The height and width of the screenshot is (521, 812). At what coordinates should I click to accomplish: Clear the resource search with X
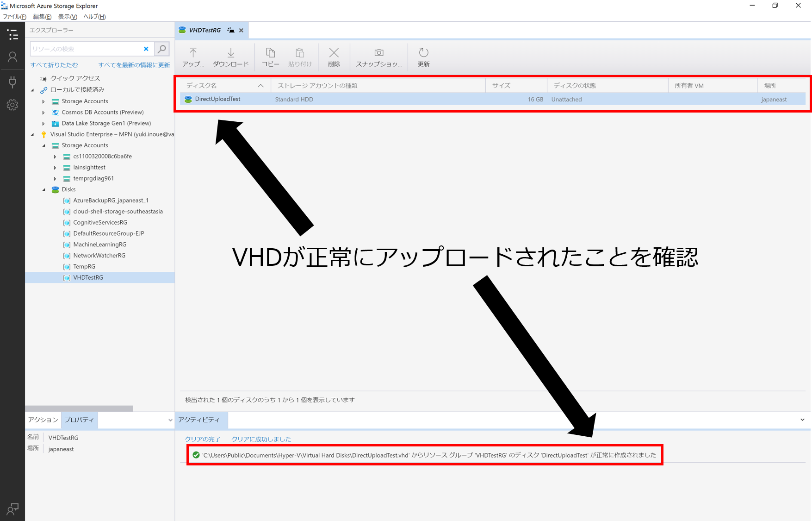[146, 49]
